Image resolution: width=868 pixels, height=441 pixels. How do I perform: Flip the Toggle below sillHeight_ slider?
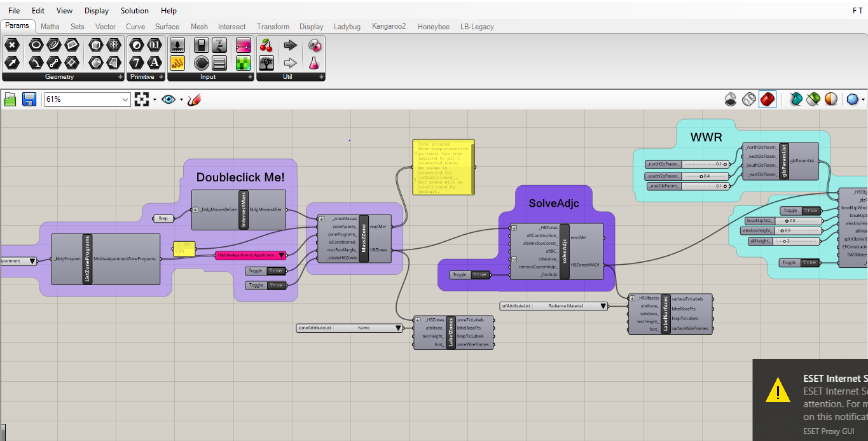coord(800,262)
